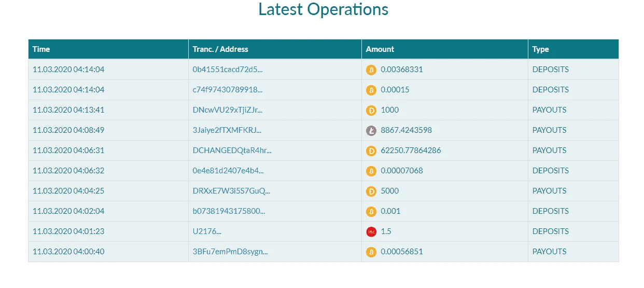Open address DRXxE7W3i5S7GuQ...

(231, 191)
